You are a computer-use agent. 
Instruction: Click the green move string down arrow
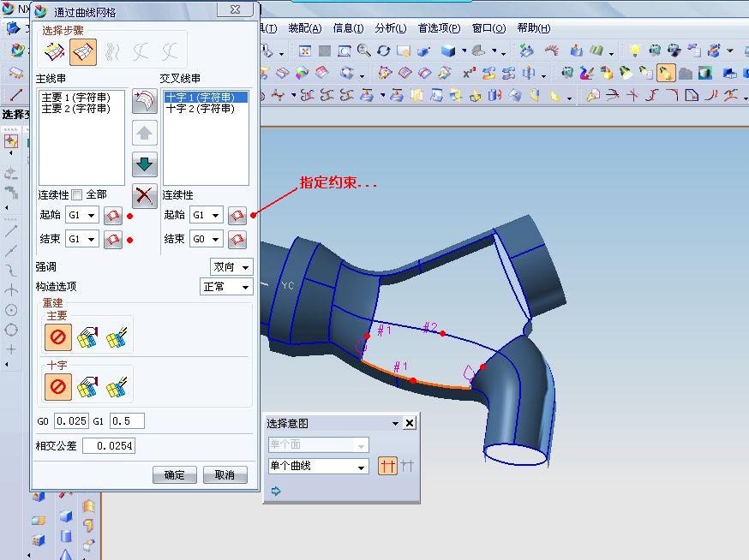tap(144, 164)
